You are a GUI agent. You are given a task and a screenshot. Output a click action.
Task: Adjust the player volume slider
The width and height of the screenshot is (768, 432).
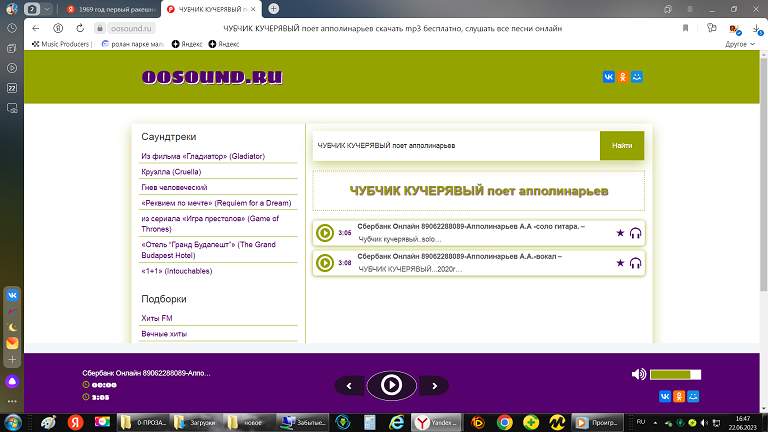pos(675,375)
